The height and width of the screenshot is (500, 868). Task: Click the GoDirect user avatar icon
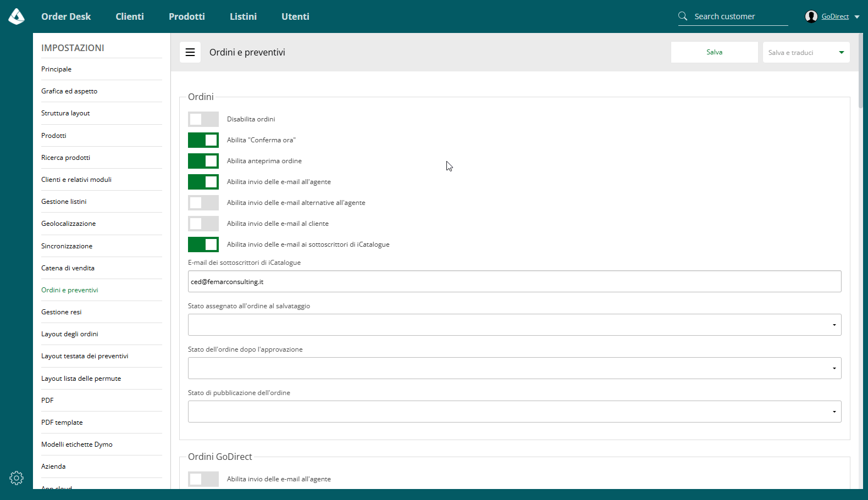(811, 16)
